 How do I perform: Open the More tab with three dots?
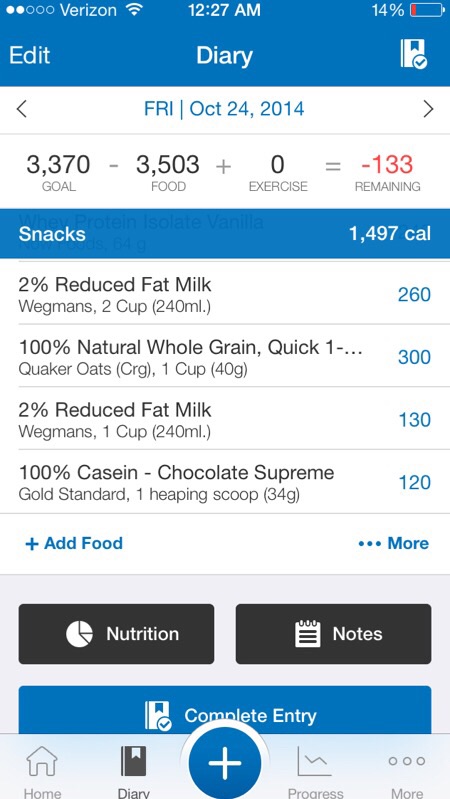point(407,771)
